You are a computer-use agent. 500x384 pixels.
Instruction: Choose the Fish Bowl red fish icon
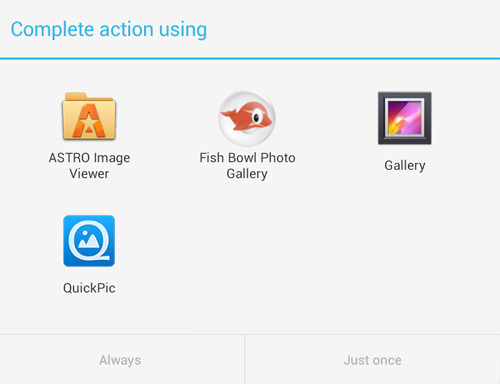pos(247,118)
